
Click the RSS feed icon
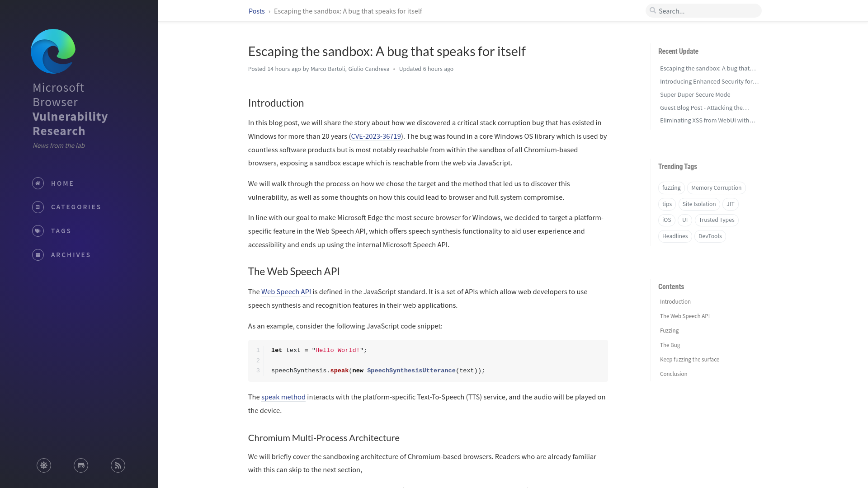(118, 465)
